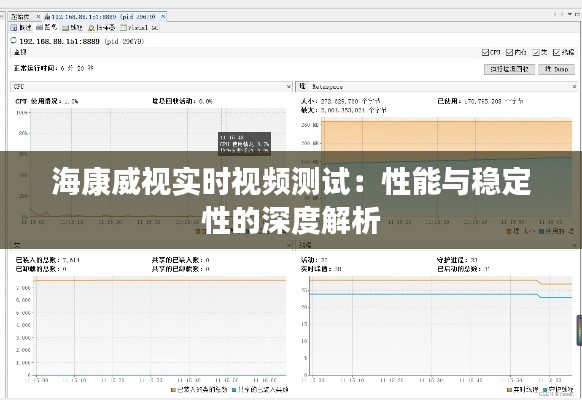Close the CPU chart panel
The width and height of the screenshot is (582, 400).
point(289,86)
